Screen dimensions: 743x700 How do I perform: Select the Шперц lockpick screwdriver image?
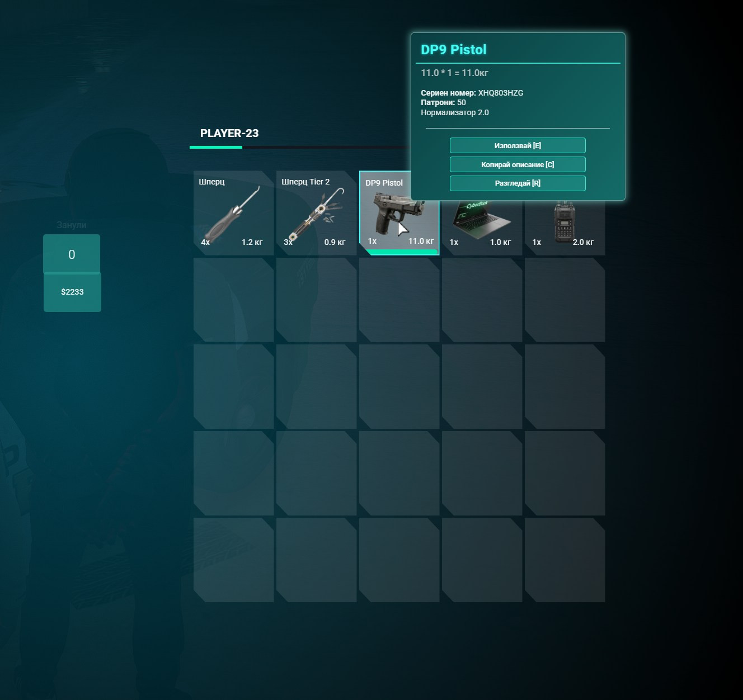click(x=233, y=213)
